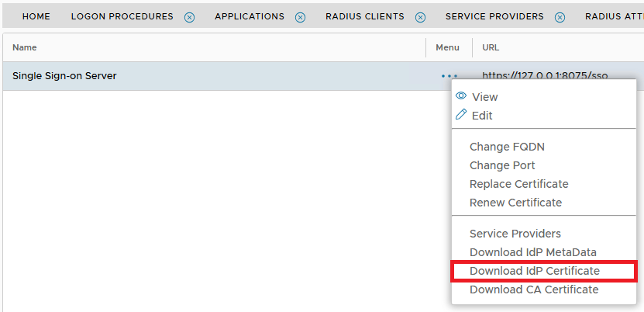Close the Logon Procedures tab

[189, 17]
